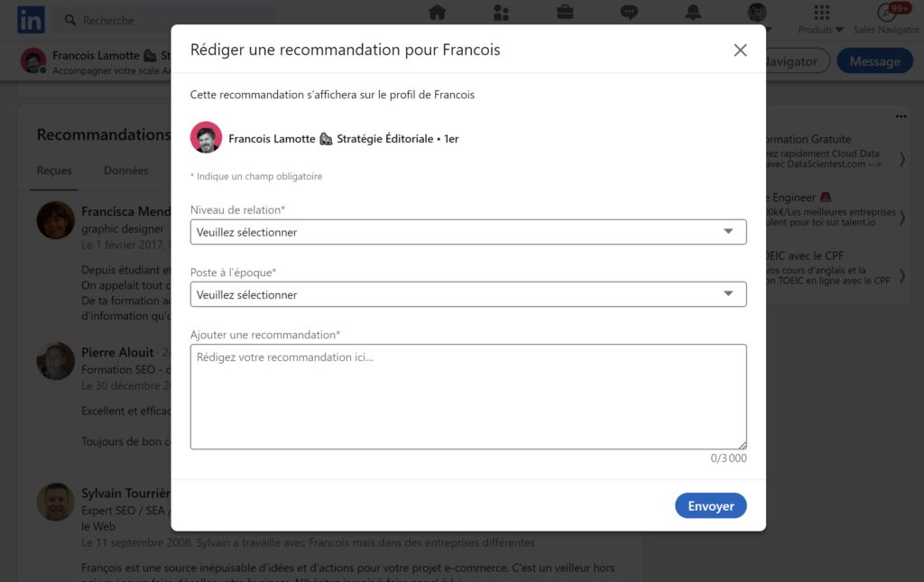Expand the Niveau de relation dropdown

tap(467, 232)
